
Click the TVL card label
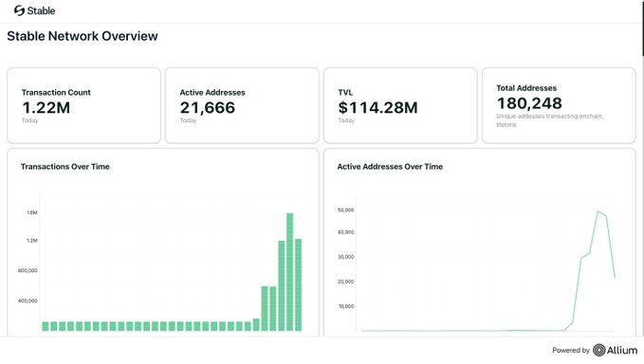345,92
